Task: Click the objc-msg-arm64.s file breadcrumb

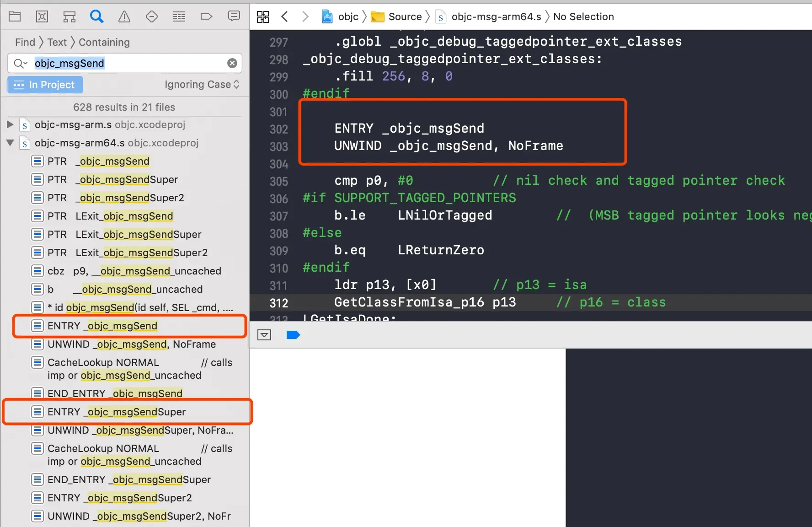Action: (x=488, y=17)
